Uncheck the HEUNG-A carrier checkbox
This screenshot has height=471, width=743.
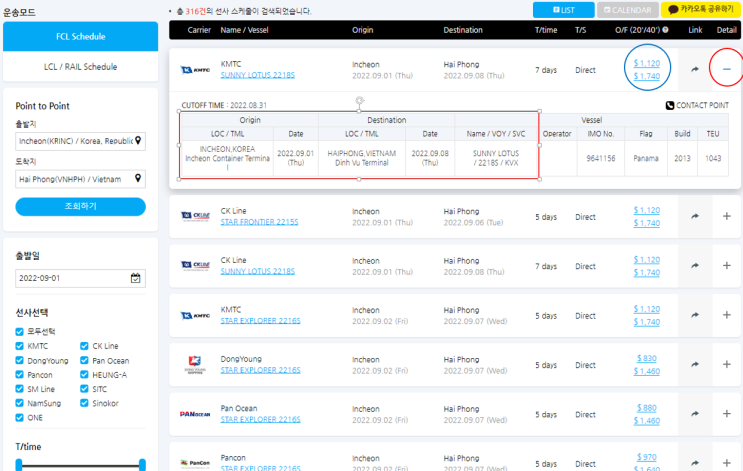pos(84,374)
